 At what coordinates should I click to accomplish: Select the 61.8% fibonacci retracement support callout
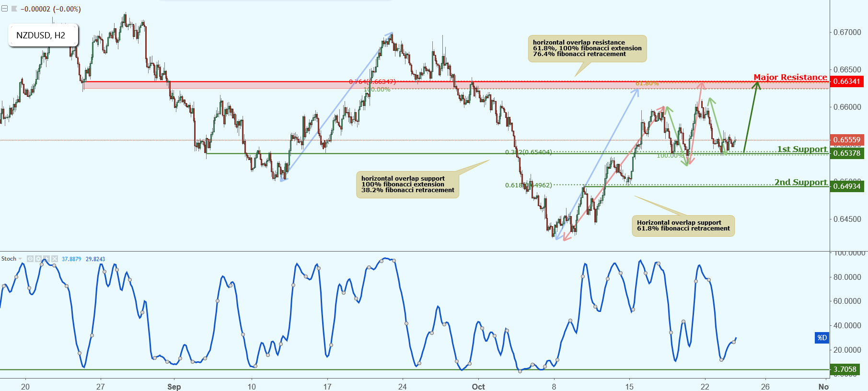(x=683, y=226)
